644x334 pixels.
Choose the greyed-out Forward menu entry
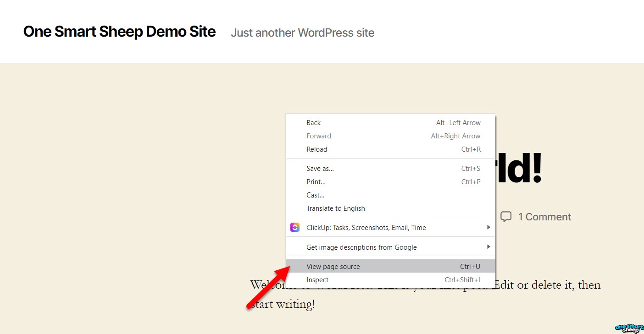[x=391, y=136]
